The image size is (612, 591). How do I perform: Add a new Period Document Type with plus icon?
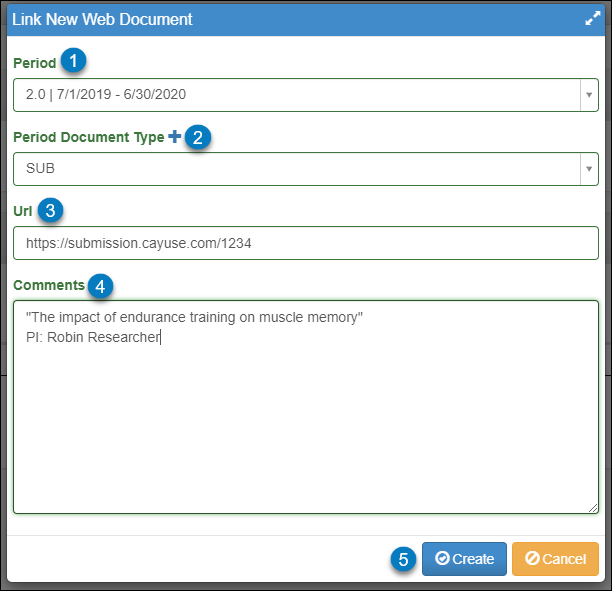click(x=174, y=137)
